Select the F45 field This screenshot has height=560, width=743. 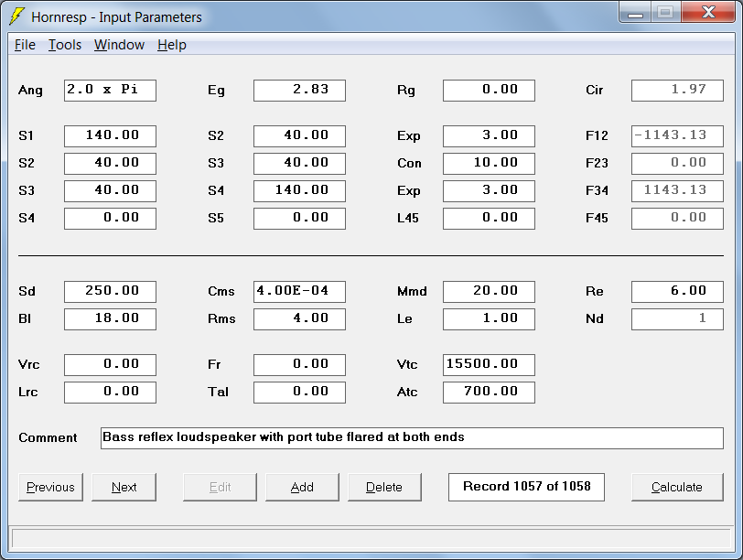click(x=678, y=219)
